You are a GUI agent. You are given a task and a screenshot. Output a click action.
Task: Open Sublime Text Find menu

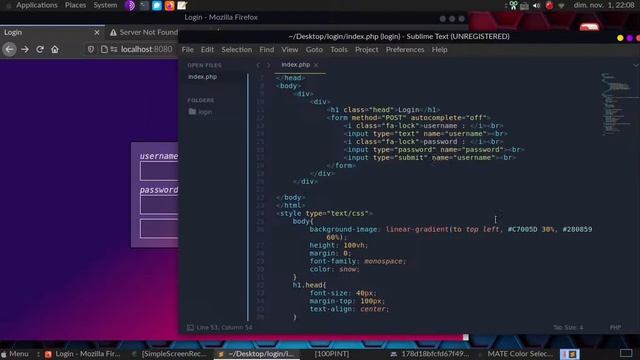tap(267, 49)
